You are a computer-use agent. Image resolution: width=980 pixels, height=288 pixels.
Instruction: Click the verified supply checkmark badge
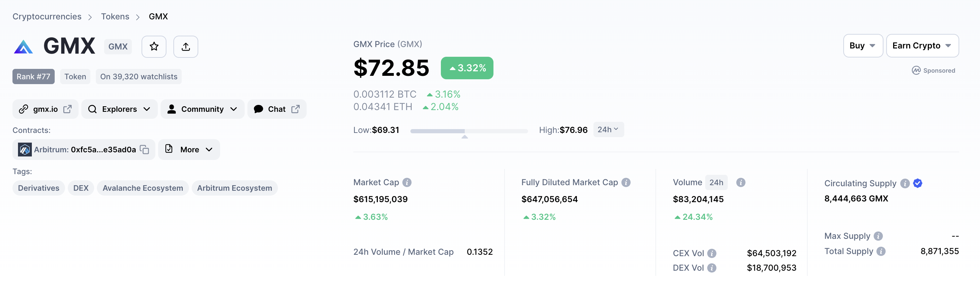918,183
